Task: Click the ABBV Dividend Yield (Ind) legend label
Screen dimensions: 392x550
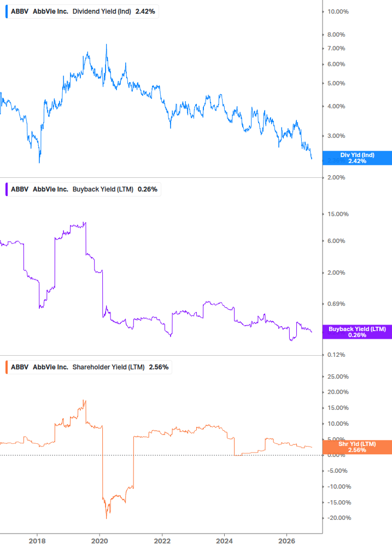Action: 83,11
